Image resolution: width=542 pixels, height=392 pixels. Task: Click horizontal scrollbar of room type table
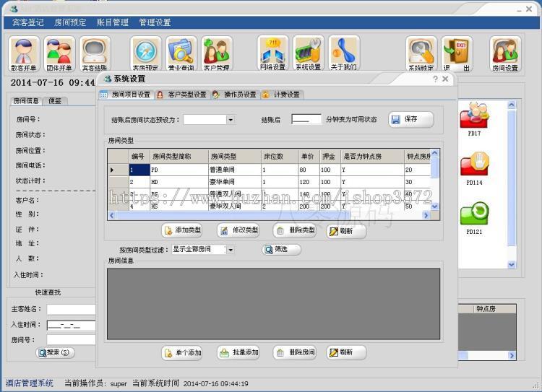[x=269, y=216]
